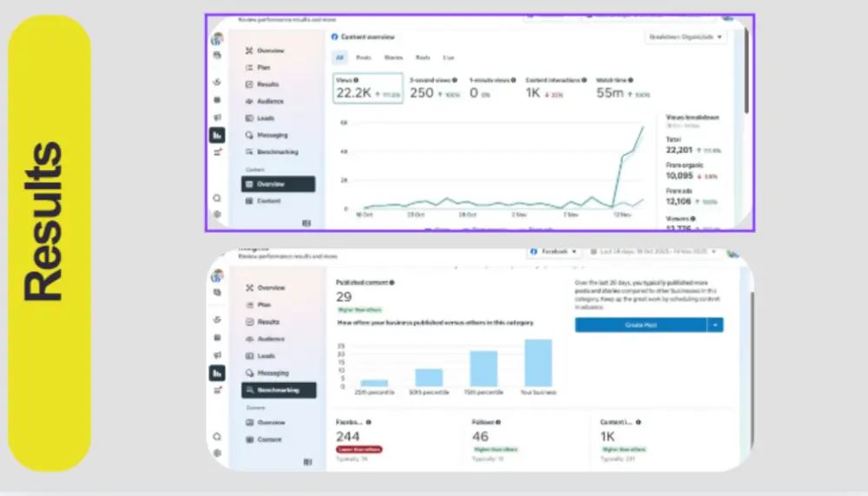The width and height of the screenshot is (868, 496).
Task: Open the search magnifier icon in the top panel rail
Action: pyautogui.click(x=217, y=198)
